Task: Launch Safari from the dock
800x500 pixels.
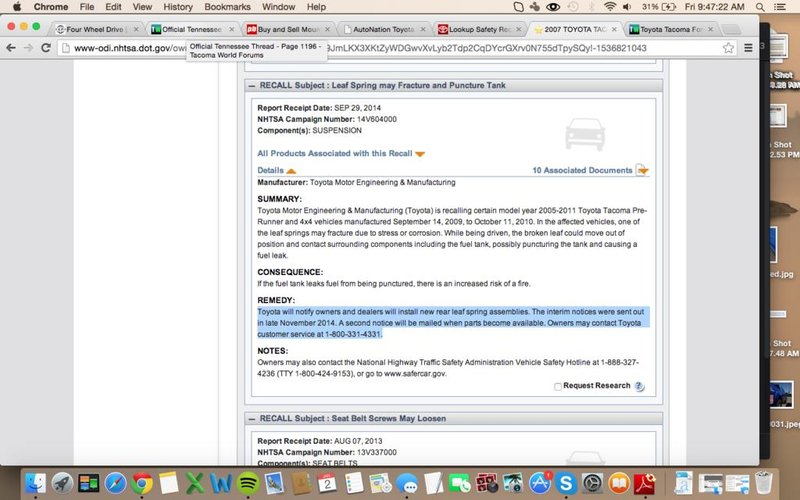Action: tap(115, 483)
